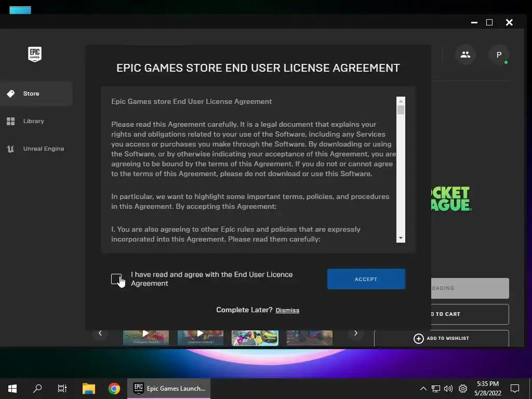Screen dimensions: 532x399
Task: Click the Library grid icon
Action: pos(11,121)
